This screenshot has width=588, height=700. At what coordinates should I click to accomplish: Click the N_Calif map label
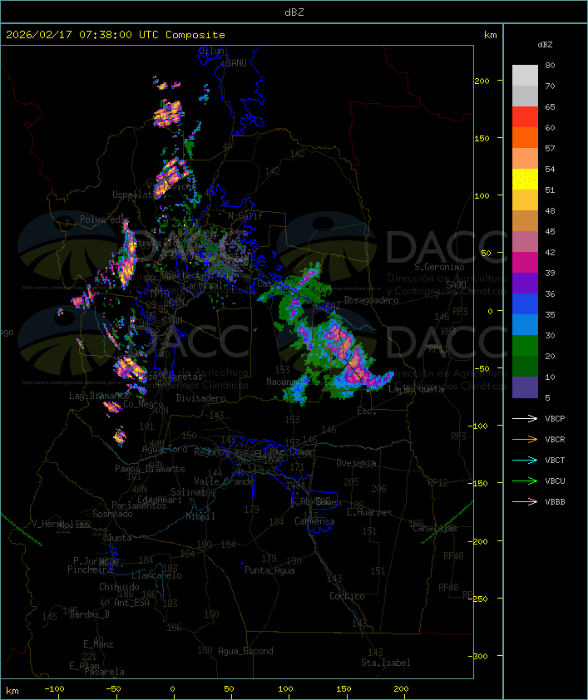click(245, 215)
